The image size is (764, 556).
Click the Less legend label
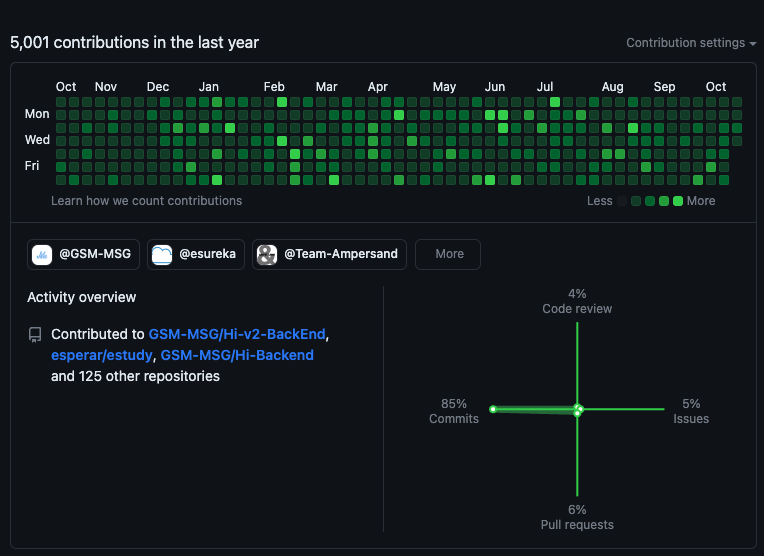click(599, 201)
